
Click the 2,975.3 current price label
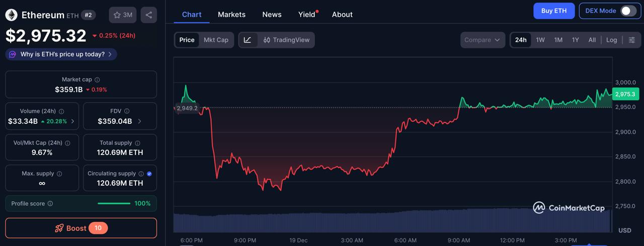point(625,94)
